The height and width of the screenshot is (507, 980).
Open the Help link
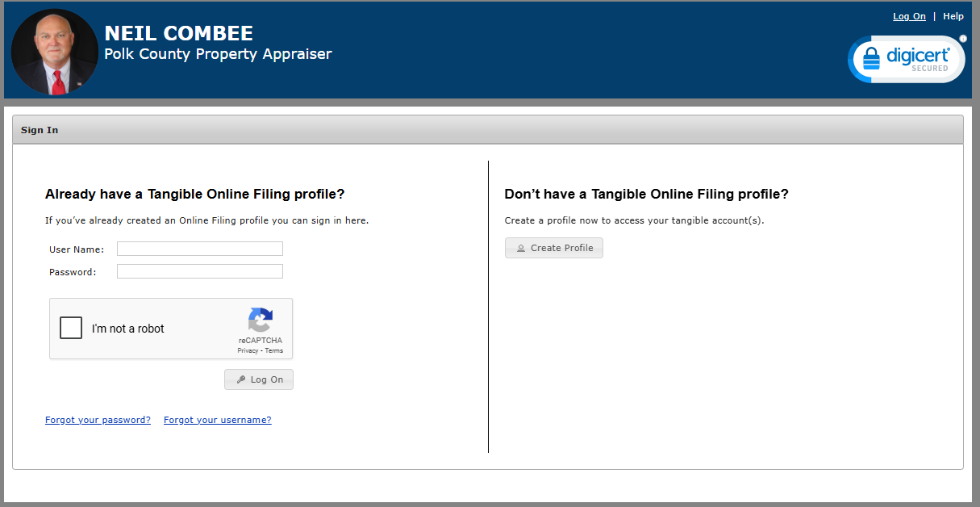[953, 15]
